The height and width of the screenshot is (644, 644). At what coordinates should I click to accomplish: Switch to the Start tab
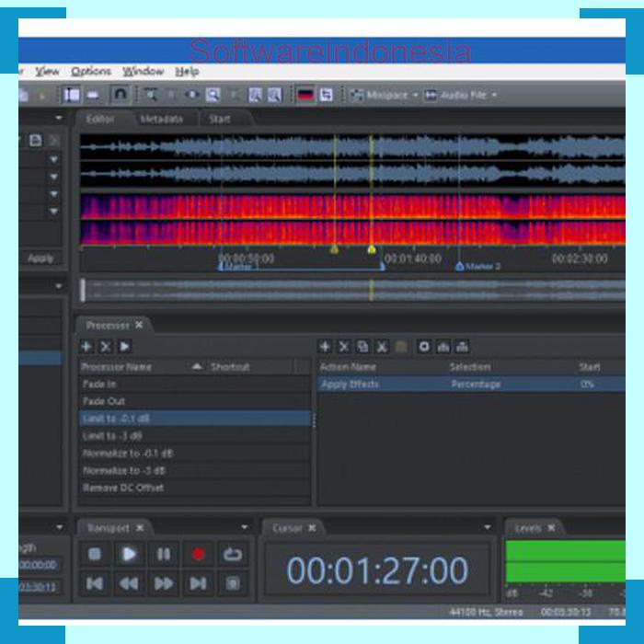[x=220, y=119]
